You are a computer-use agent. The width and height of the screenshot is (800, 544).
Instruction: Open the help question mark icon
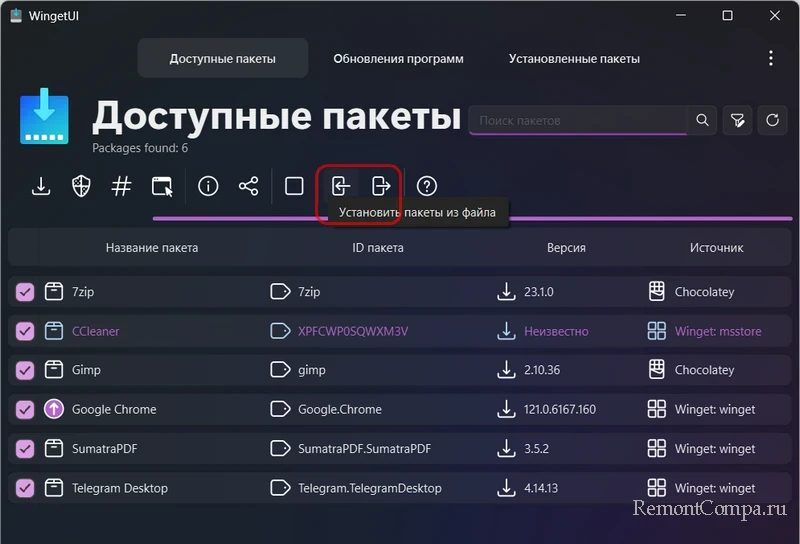click(427, 186)
